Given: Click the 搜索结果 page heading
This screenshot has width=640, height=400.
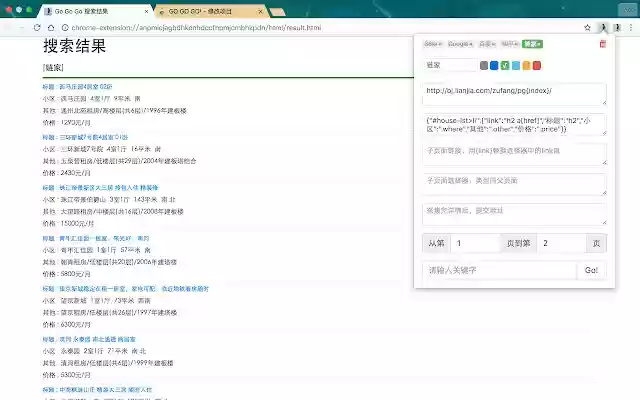Looking at the screenshot, I should coord(75,46).
